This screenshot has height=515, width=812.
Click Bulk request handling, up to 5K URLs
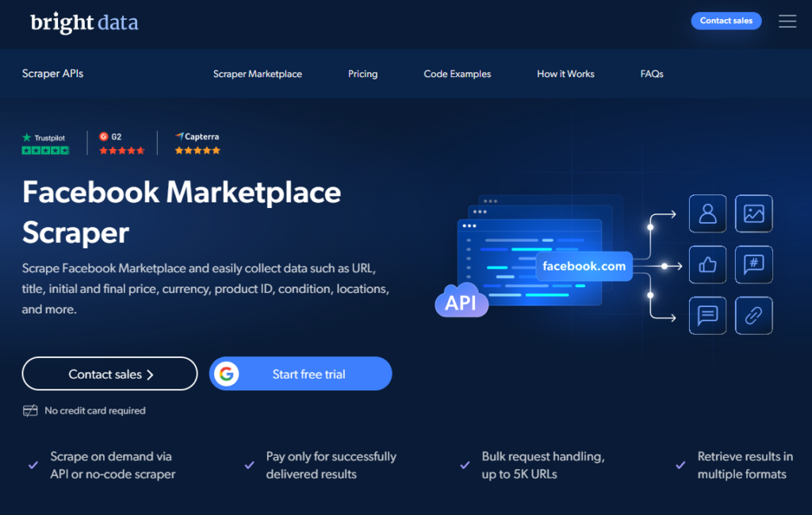[543, 465]
